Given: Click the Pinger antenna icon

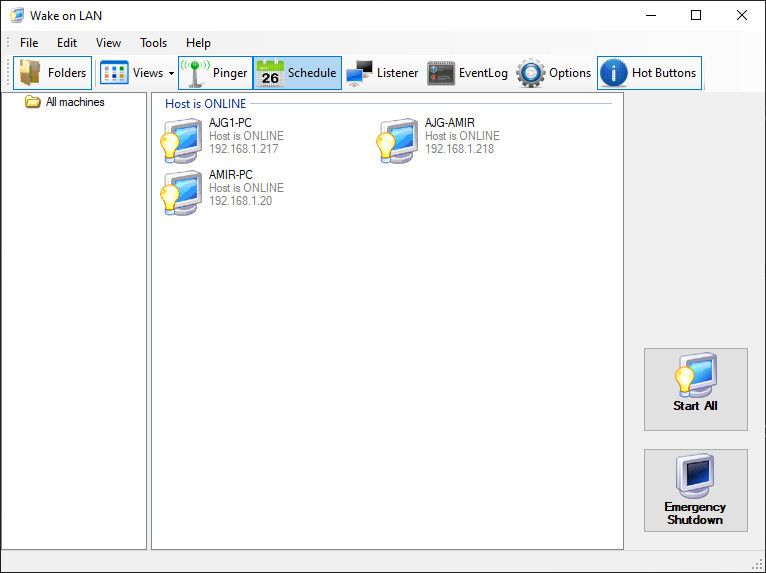Looking at the screenshot, I should click(x=195, y=73).
